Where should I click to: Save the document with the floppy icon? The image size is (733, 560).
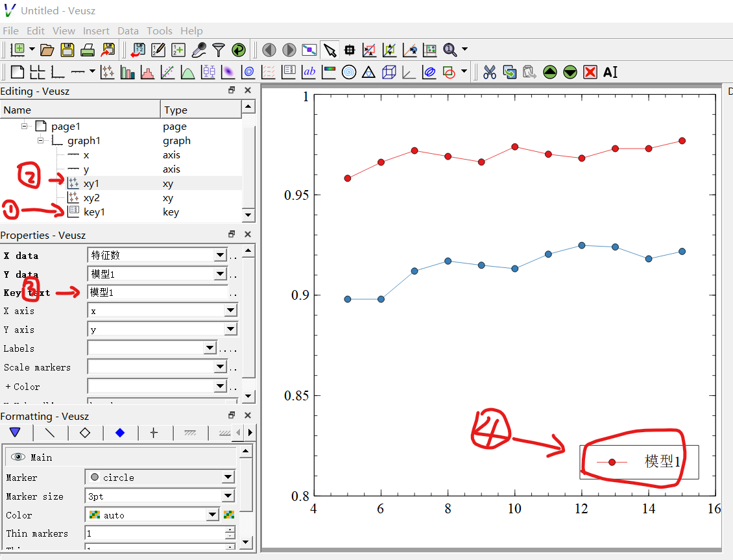tap(67, 49)
